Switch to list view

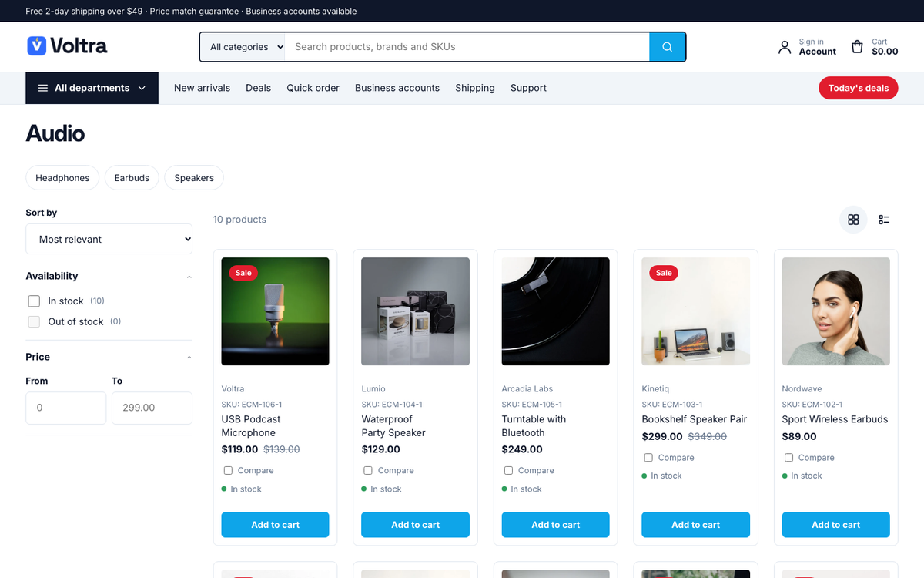coord(884,220)
